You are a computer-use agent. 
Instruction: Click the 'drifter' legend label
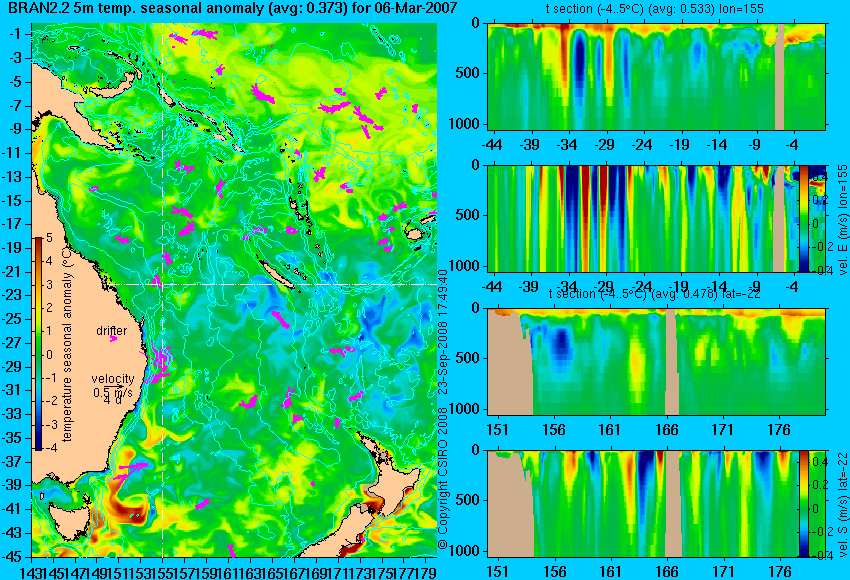(x=112, y=331)
